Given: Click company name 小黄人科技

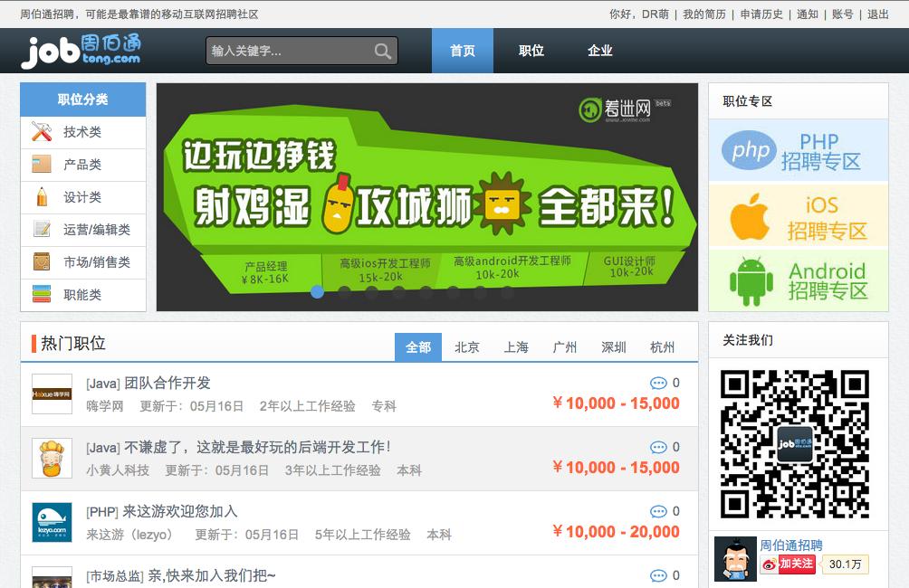Looking at the screenshot, I should [x=118, y=470].
